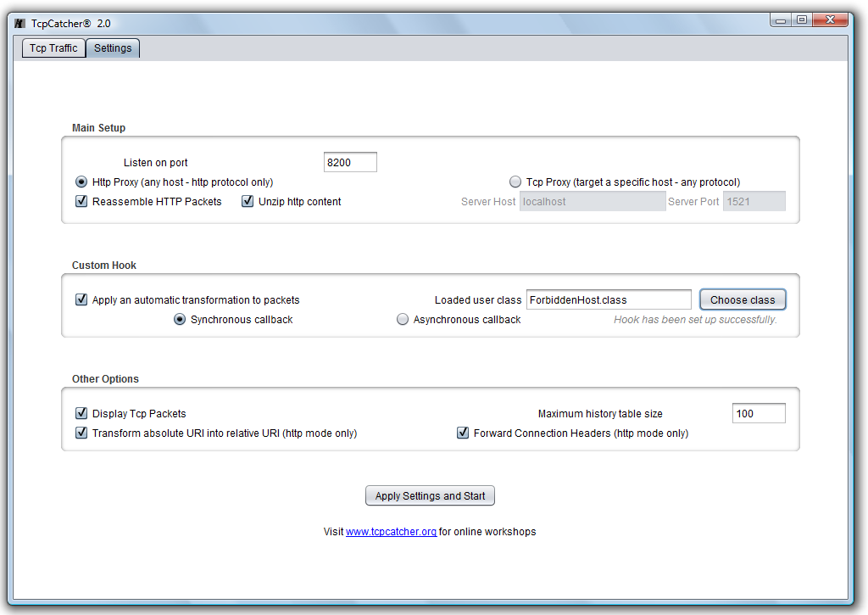
Task: Toggle Reassemble HTTP Packets checkbox
Action: (81, 201)
